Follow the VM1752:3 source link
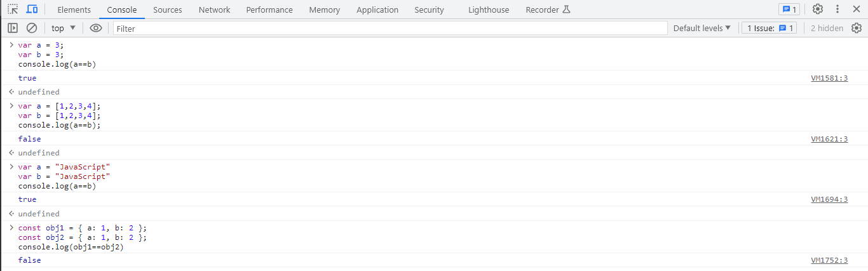This screenshot has height=271, width=868. (829, 260)
